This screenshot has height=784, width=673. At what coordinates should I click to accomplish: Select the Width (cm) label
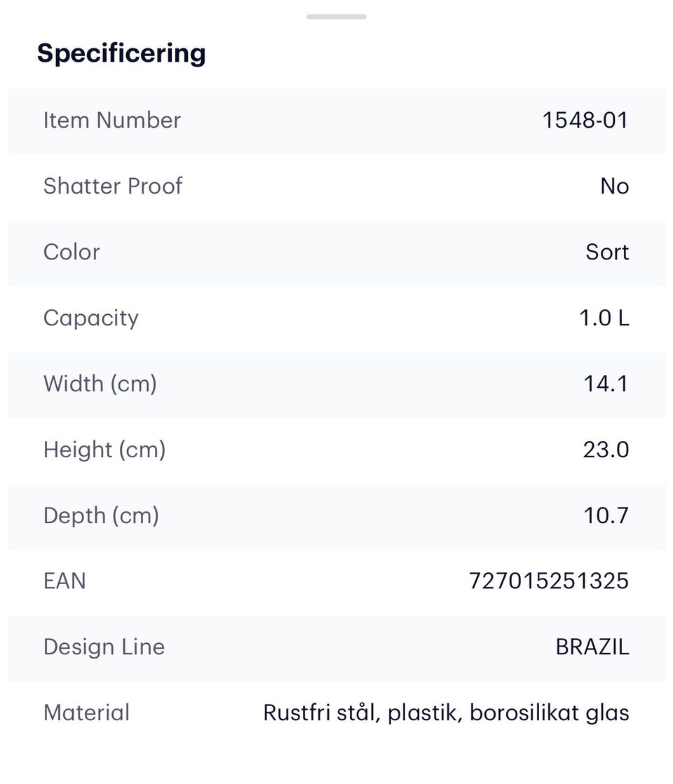[x=100, y=384]
